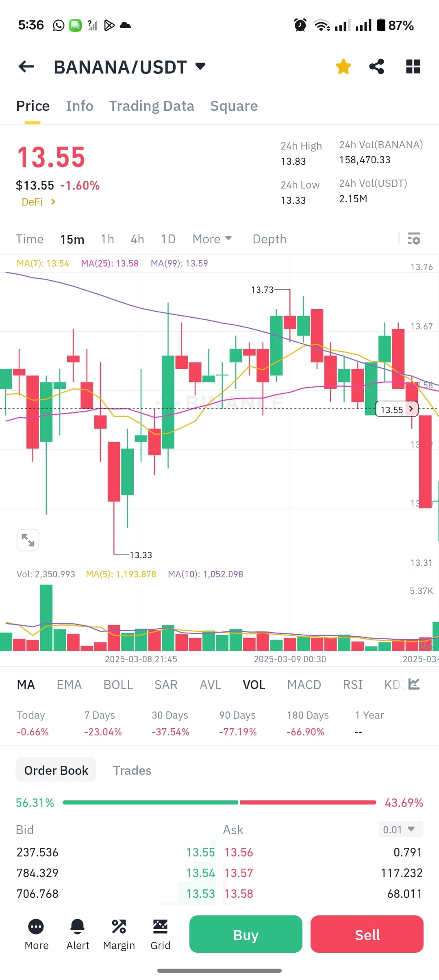Open the four-square grid layout icon
Image resolution: width=439 pixels, height=980 pixels.
(413, 67)
